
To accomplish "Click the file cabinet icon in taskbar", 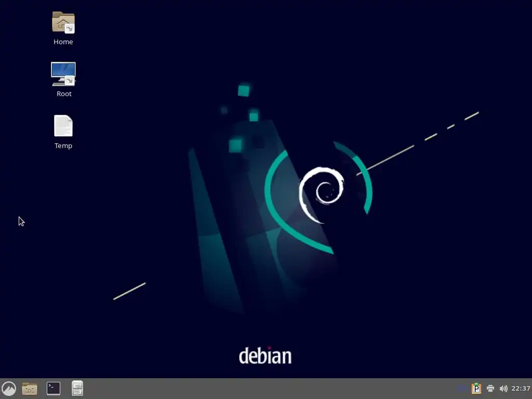I will pyautogui.click(x=77, y=389).
